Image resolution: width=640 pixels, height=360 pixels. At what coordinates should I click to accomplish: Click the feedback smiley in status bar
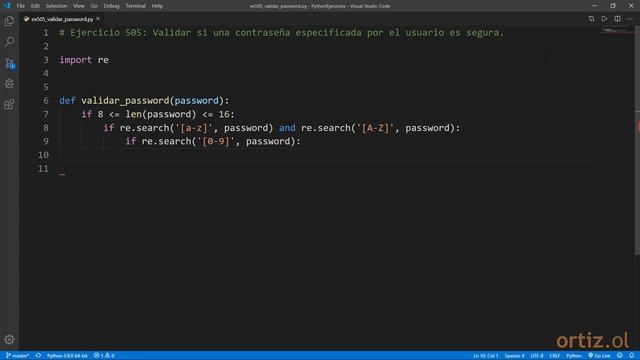coord(620,356)
